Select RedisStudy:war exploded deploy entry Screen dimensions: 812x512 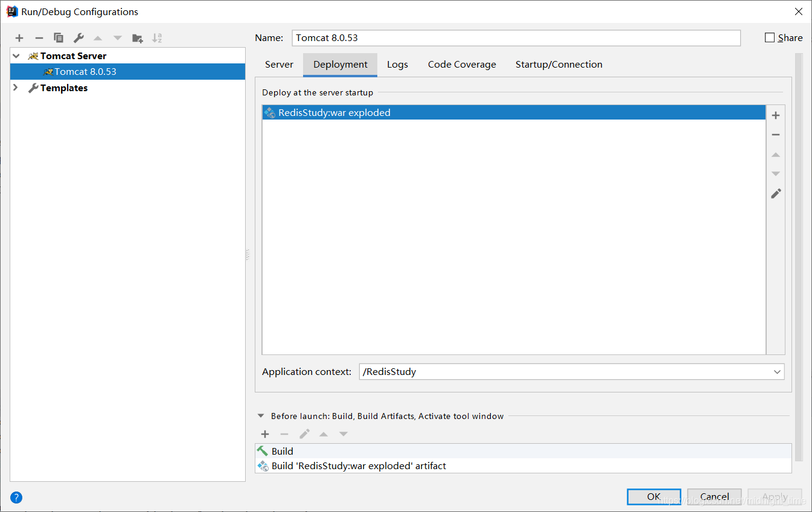click(514, 112)
